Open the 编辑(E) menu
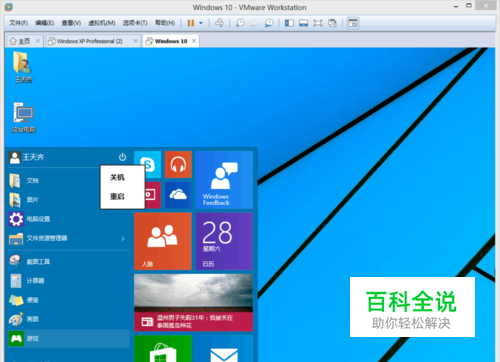The width and height of the screenshot is (500, 362). pos(45,23)
